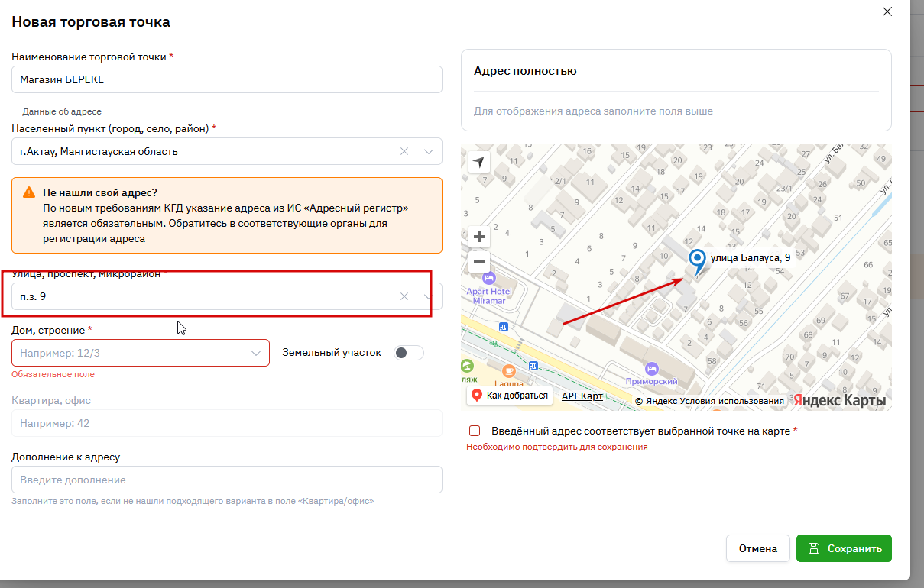
Task: Expand the street dropdown chevron
Action: [x=428, y=296]
